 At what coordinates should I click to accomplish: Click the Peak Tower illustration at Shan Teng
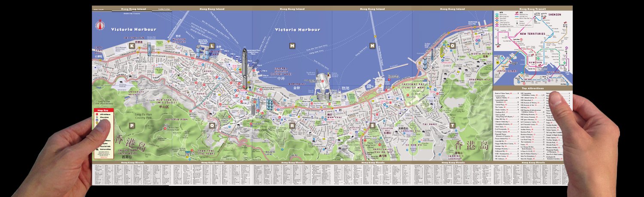click(x=188, y=153)
